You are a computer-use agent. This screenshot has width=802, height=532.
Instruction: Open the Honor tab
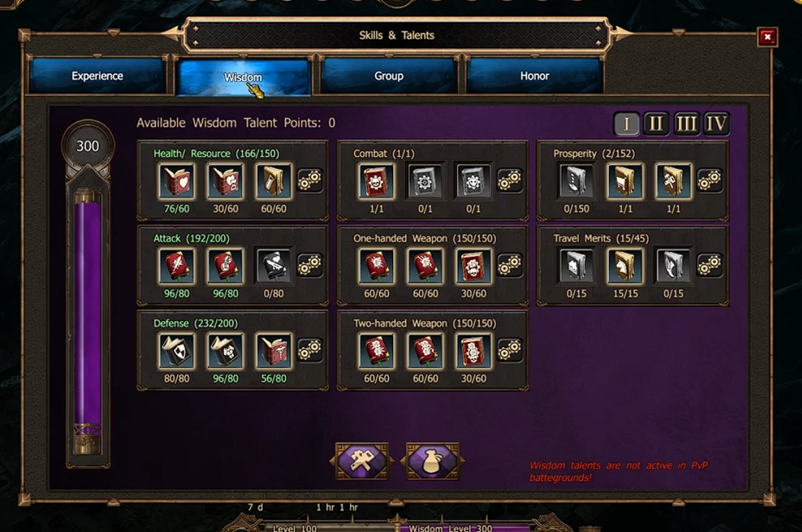pyautogui.click(x=534, y=76)
